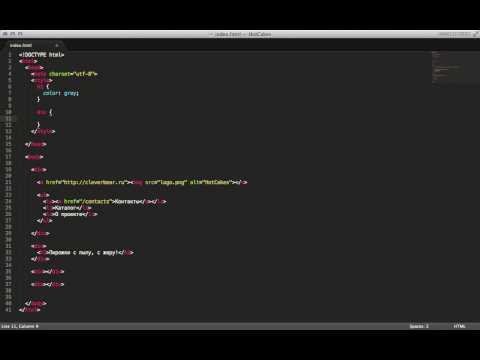The width and height of the screenshot is (480, 360).
Task: Click the href="/contacts" attribute
Action: [x=87, y=201]
